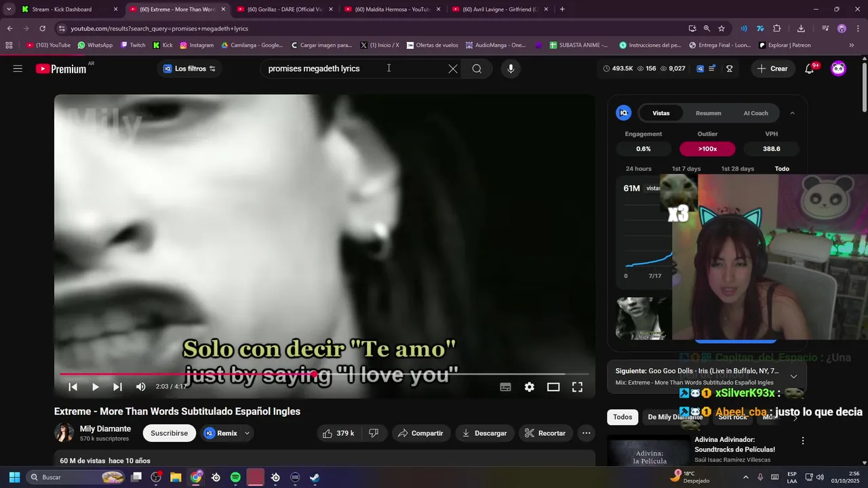Select the 1st 28 days view range

pos(737,169)
